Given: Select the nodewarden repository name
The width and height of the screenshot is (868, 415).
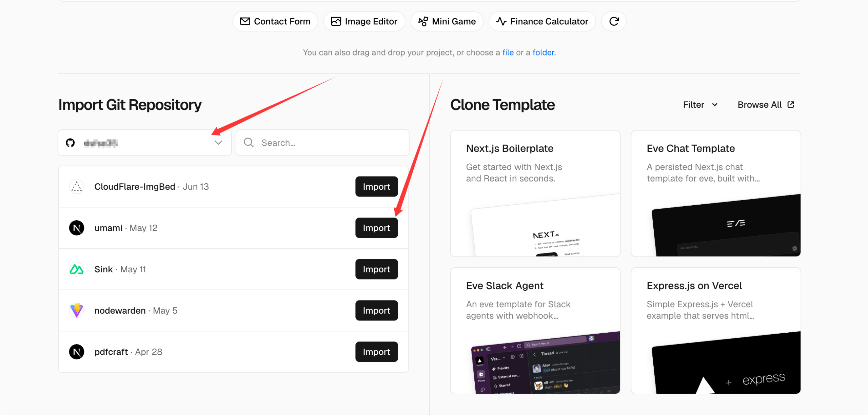Looking at the screenshot, I should (x=120, y=311).
